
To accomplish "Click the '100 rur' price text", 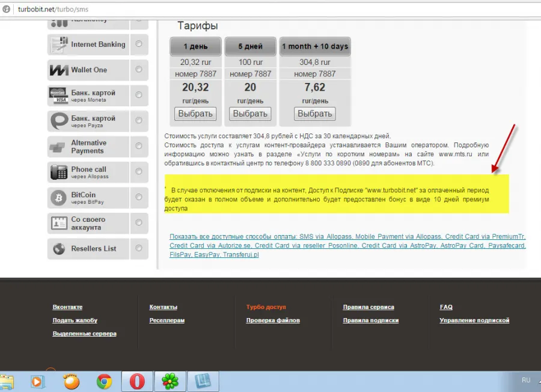I will 251,62.
